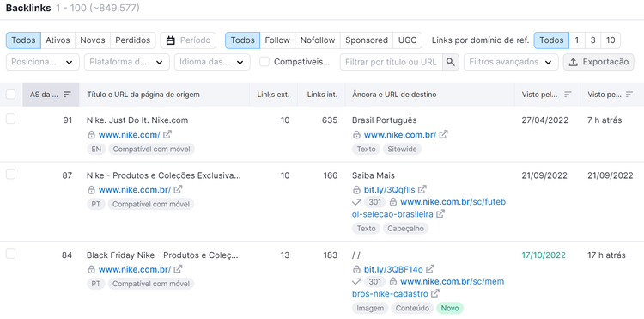Open external link icon beside www.nike.com/
This screenshot has height=319, width=644.
pyautogui.click(x=167, y=134)
